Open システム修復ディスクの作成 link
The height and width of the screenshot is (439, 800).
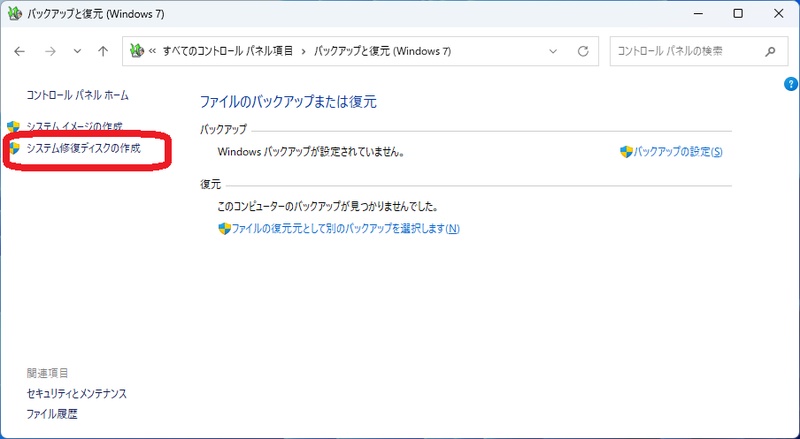84,149
